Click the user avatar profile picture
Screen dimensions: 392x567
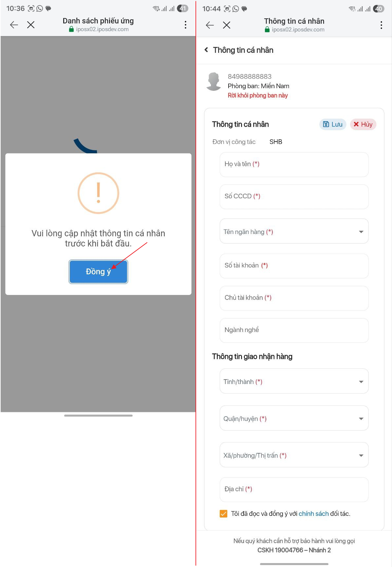click(214, 82)
